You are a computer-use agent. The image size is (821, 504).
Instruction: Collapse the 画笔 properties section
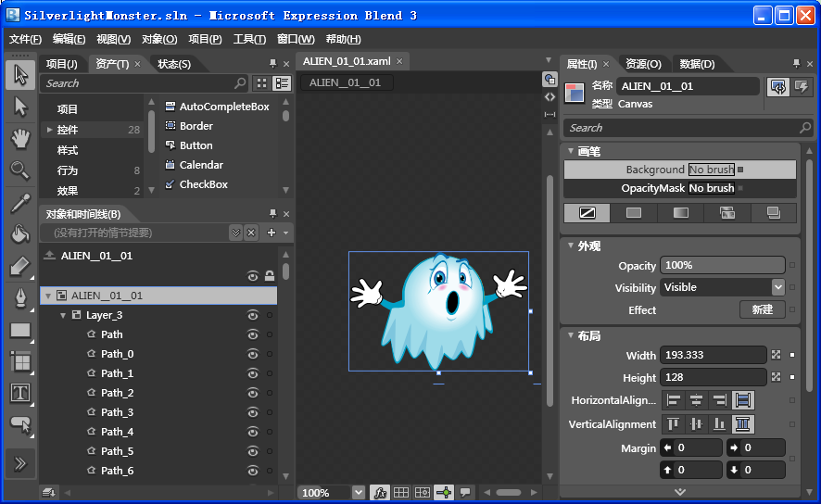click(x=571, y=151)
